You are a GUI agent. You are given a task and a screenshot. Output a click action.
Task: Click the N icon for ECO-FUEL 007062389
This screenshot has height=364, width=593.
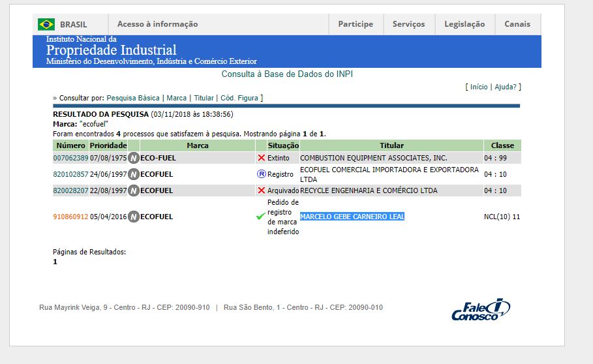(134, 158)
